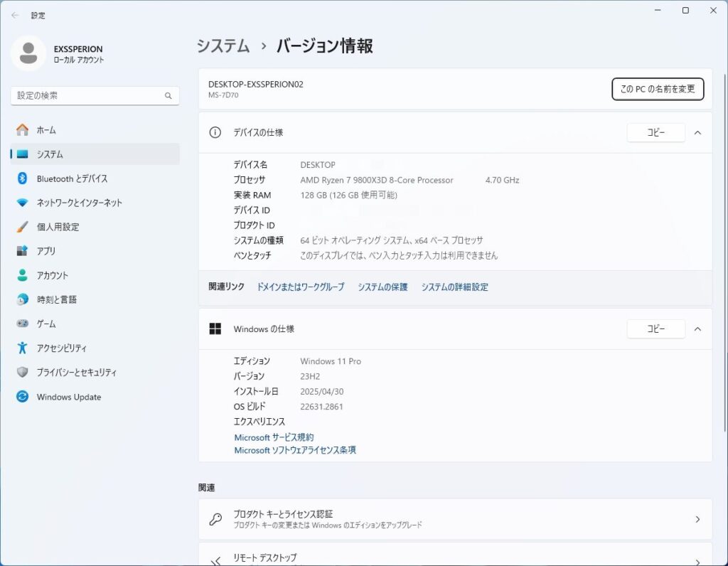Select Bluetooth とデバイス category
Image resolution: width=728 pixels, height=566 pixels.
pos(95,178)
